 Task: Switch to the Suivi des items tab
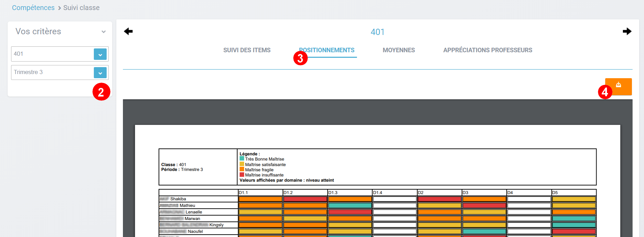tap(247, 50)
